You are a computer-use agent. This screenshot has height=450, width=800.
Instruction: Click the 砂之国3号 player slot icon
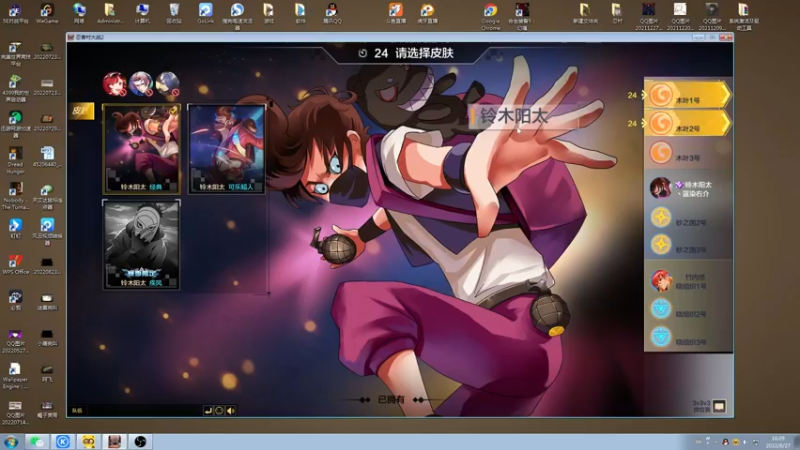[x=661, y=244]
